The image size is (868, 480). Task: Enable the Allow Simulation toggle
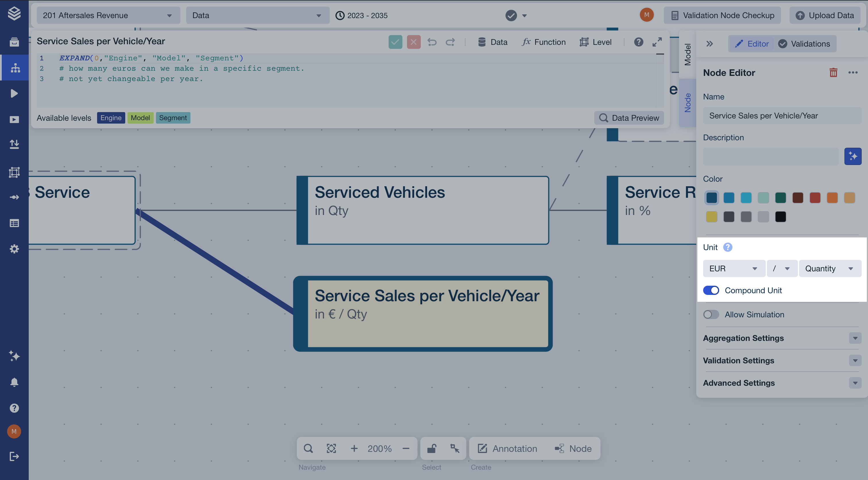pos(711,314)
